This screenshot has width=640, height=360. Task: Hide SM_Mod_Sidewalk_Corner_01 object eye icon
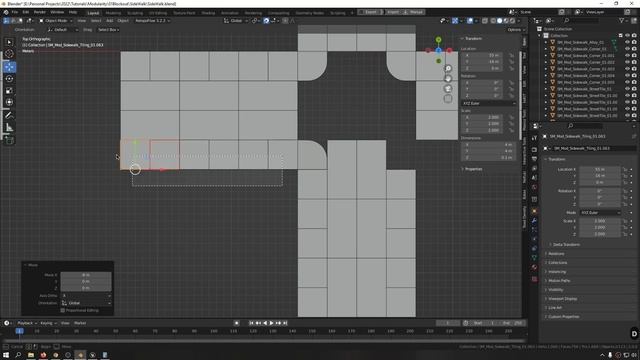627,49
